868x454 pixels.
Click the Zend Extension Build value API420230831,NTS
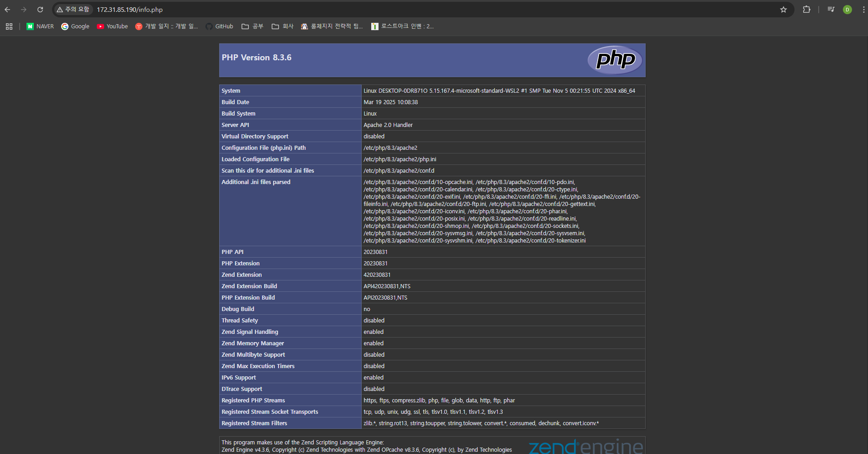click(x=387, y=286)
